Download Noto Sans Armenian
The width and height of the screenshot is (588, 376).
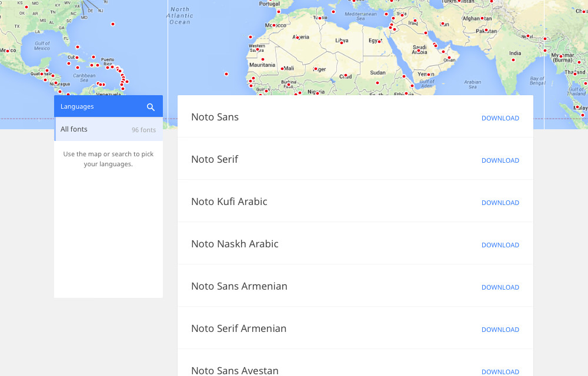point(500,287)
